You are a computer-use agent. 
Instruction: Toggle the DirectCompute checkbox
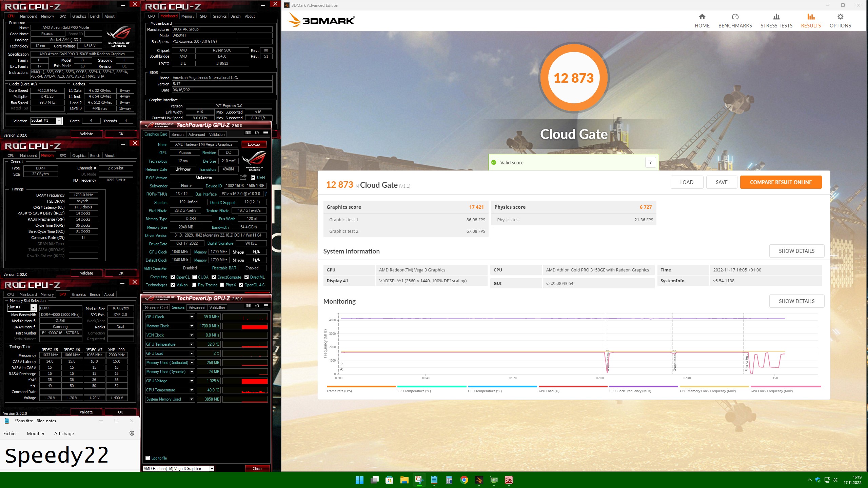click(214, 277)
